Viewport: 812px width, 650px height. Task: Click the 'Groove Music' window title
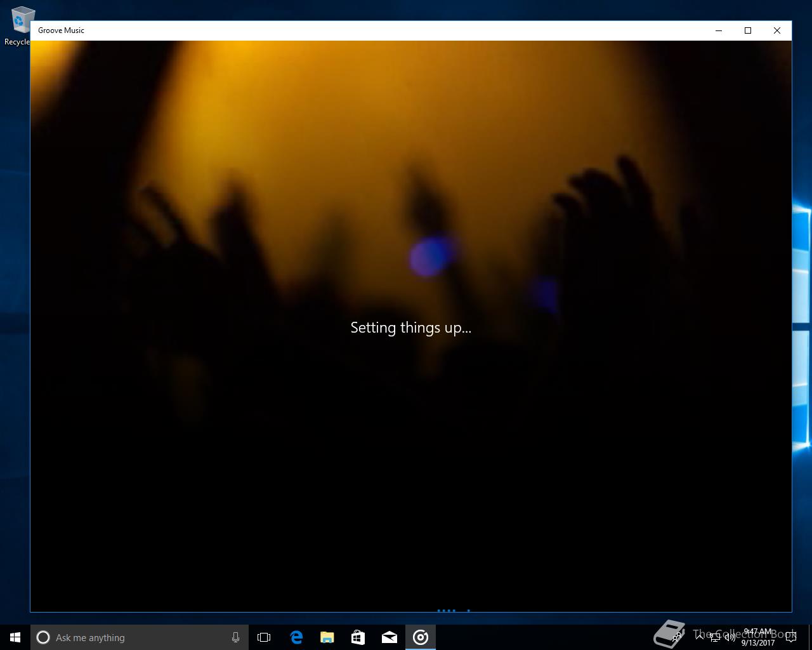pyautogui.click(x=61, y=30)
